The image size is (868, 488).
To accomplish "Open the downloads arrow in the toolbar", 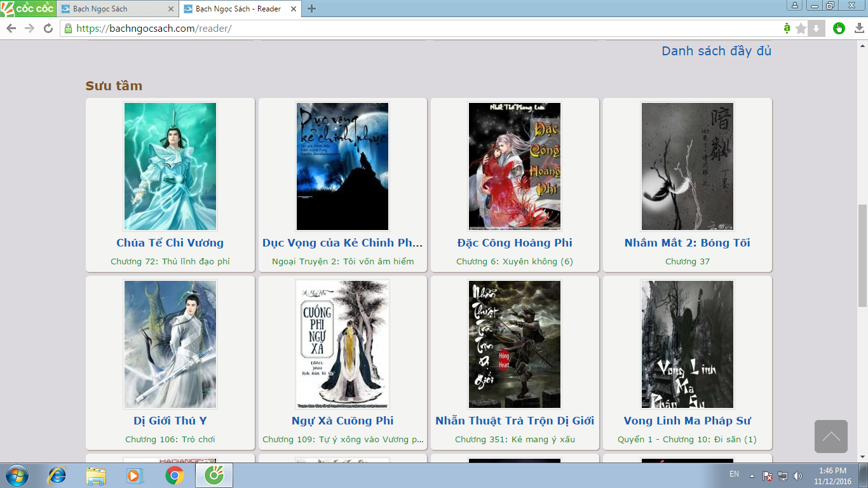I will click(x=858, y=29).
